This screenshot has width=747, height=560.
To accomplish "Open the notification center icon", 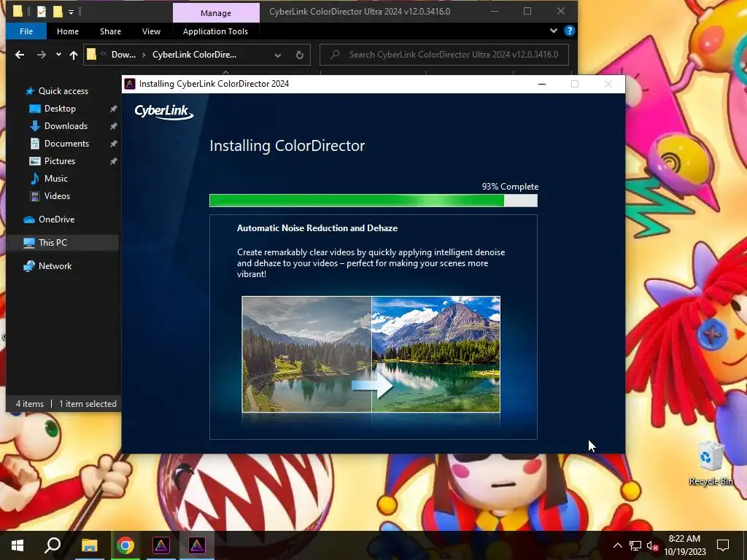I will [x=723, y=545].
